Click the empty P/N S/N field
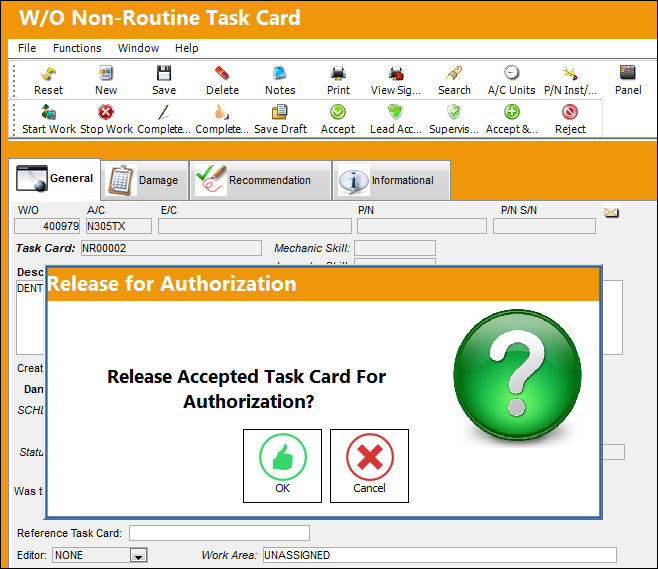 (544, 226)
